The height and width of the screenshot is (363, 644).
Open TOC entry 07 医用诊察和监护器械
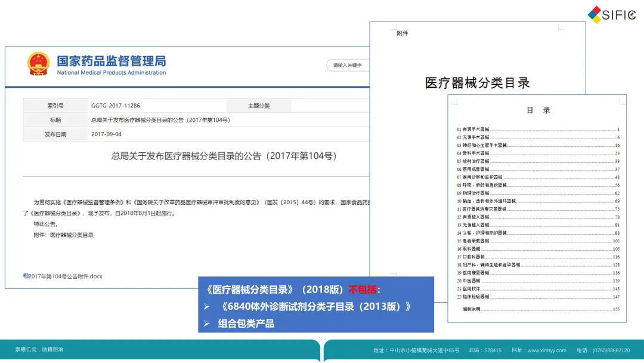pyautogui.click(x=538, y=177)
